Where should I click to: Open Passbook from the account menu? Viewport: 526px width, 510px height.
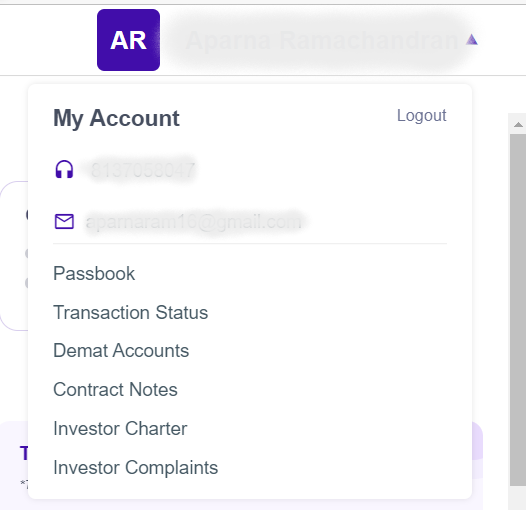(94, 273)
